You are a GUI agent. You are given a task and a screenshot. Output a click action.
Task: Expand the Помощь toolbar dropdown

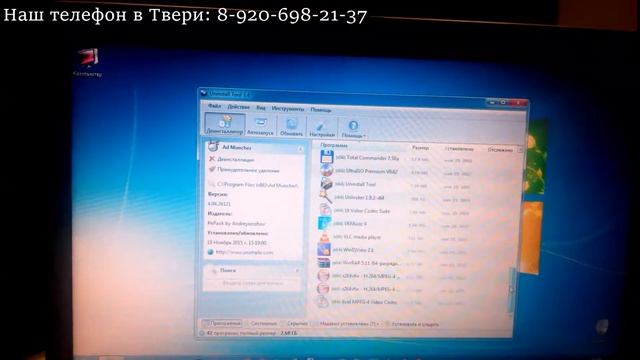tap(353, 129)
